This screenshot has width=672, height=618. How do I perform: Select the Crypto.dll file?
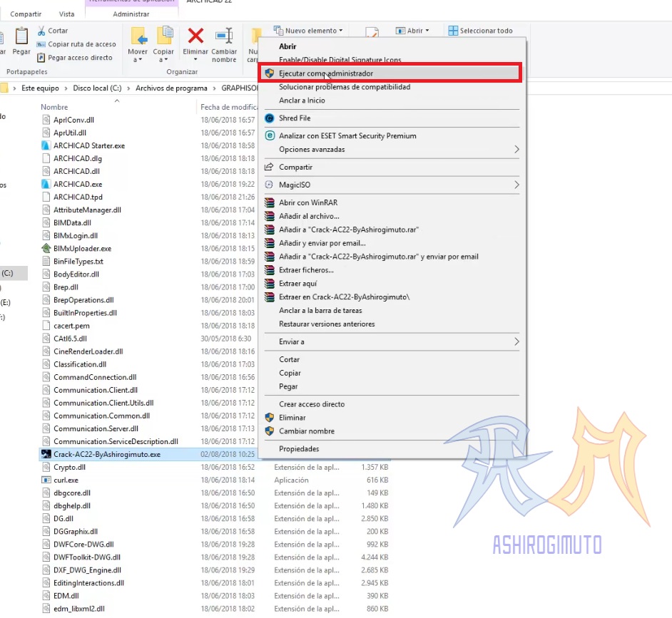69,468
